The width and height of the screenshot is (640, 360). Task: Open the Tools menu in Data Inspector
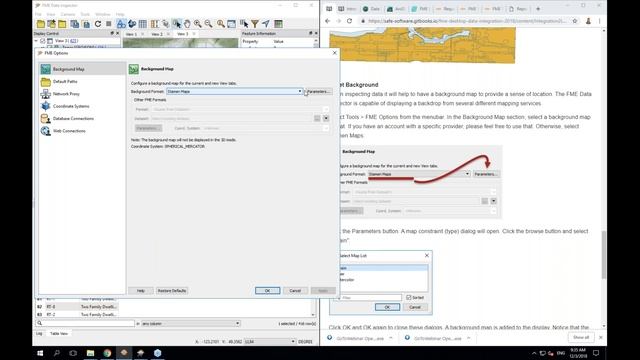(x=85, y=14)
